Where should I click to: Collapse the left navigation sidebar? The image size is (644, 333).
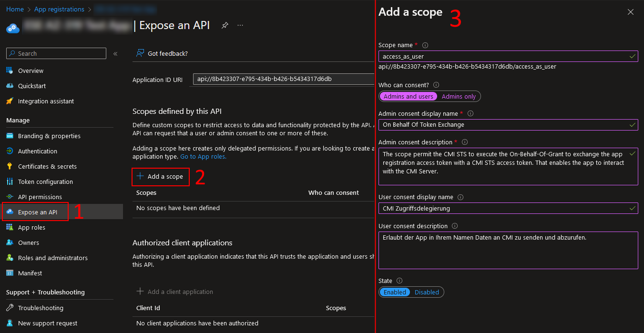(x=115, y=53)
